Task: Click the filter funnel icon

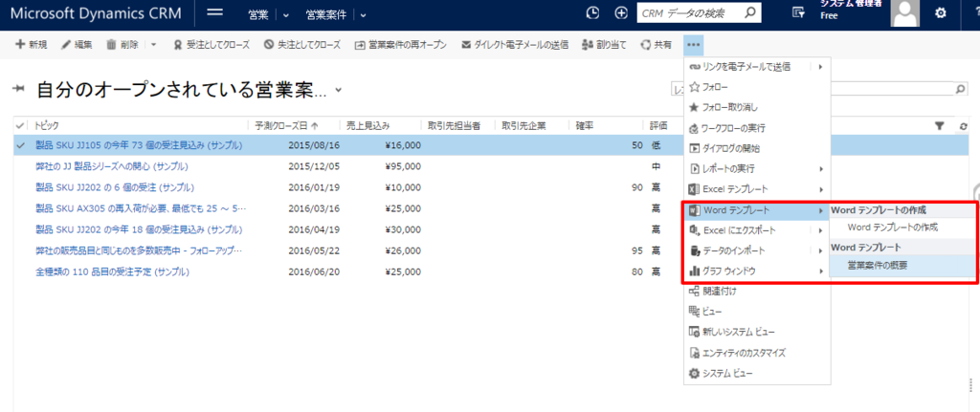Action: point(939,125)
